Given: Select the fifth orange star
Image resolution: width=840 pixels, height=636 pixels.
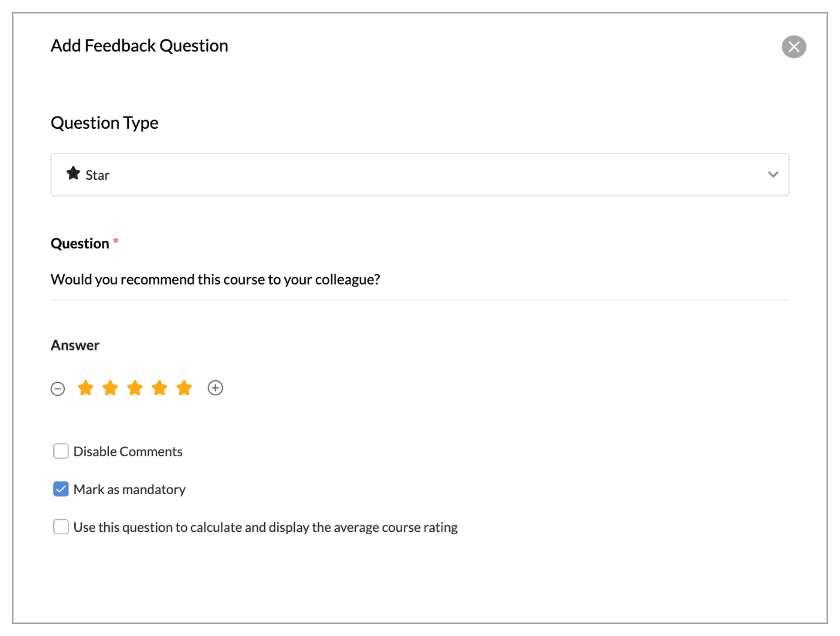Looking at the screenshot, I should 184,388.
